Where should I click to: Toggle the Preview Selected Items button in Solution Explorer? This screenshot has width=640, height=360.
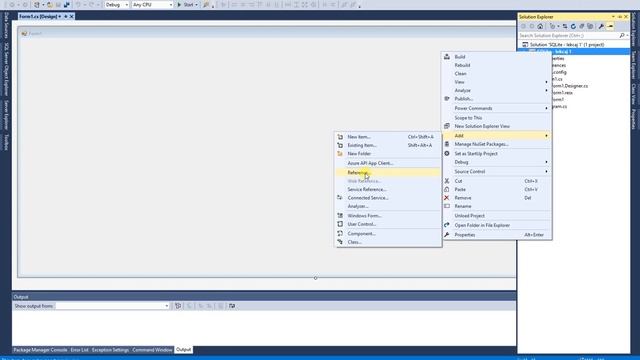click(x=610, y=26)
